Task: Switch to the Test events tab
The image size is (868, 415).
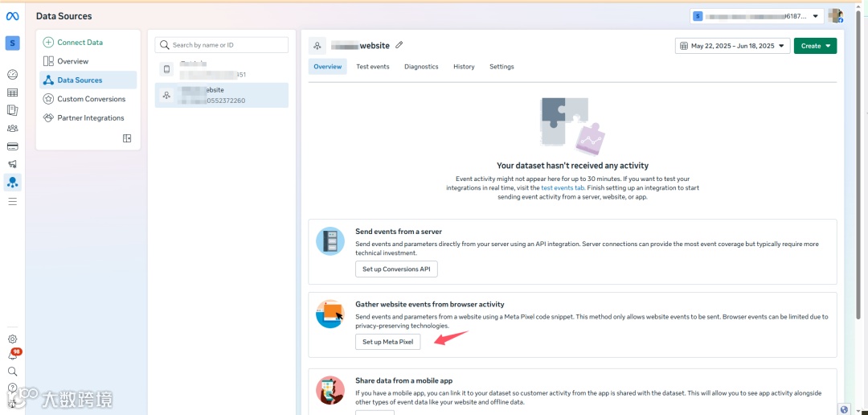Action: click(x=373, y=67)
